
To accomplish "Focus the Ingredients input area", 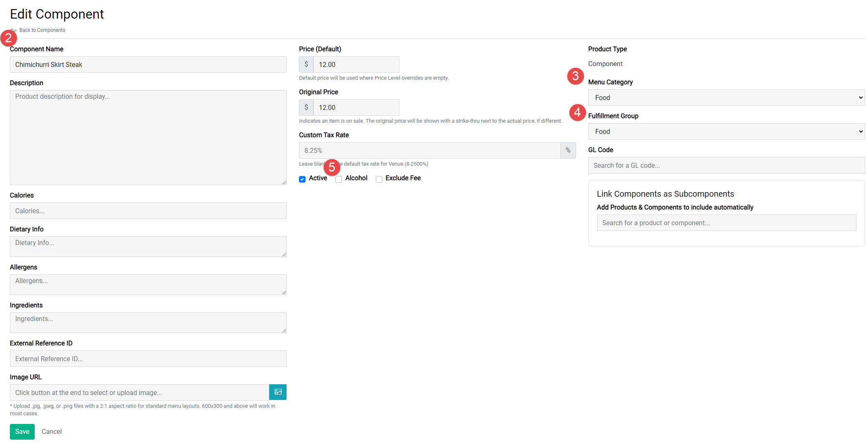I will tap(148, 321).
